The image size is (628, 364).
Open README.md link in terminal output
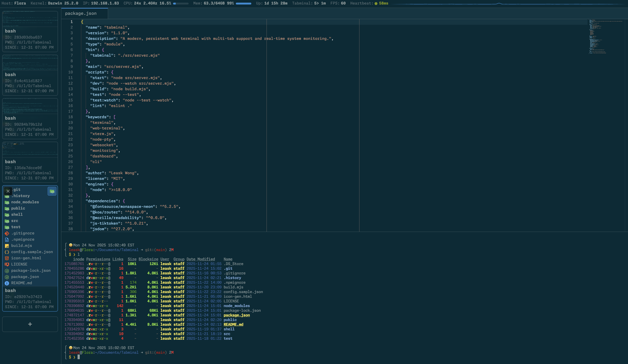tap(233, 324)
